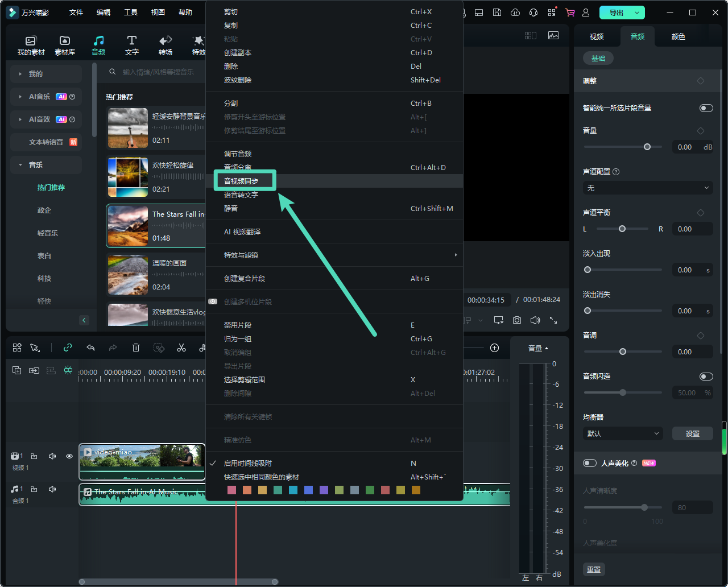
Task: Open the shopping cart icon in title bar
Action: [569, 13]
